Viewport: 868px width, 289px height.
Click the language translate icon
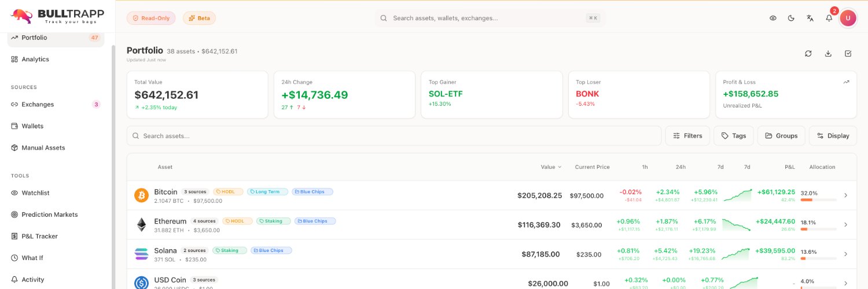click(x=810, y=18)
